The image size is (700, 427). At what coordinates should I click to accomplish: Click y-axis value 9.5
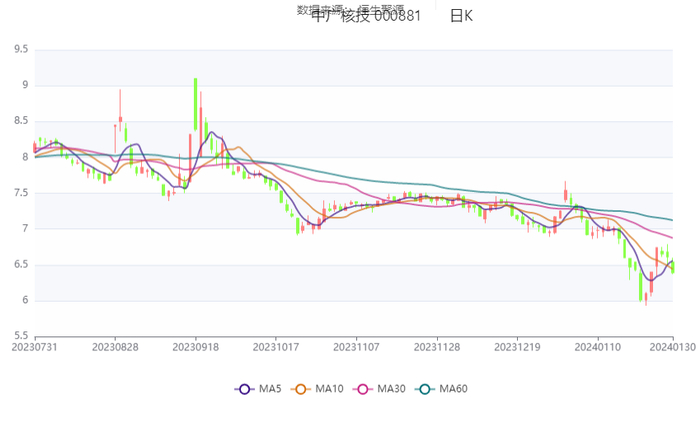pyautogui.click(x=21, y=49)
